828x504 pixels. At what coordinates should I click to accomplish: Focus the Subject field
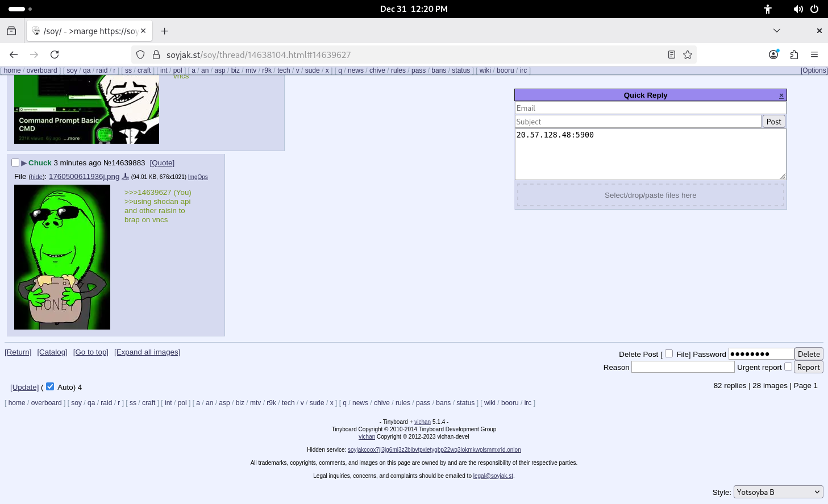pos(638,122)
